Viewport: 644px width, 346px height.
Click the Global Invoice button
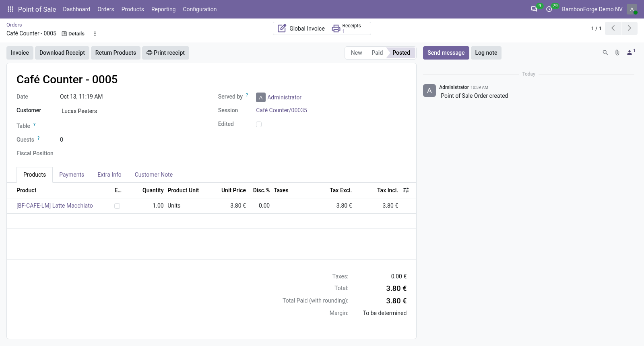click(301, 29)
